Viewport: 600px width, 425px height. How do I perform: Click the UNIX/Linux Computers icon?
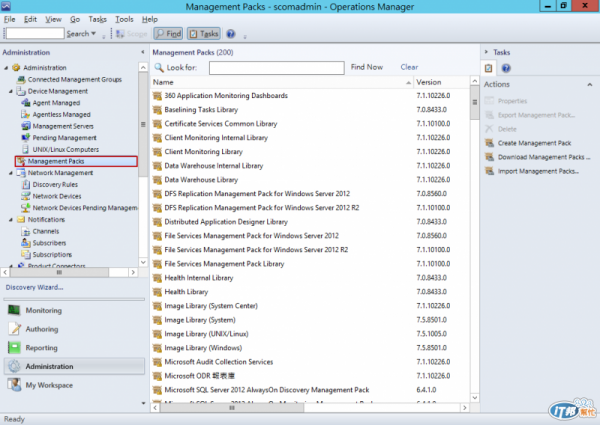pos(26,149)
